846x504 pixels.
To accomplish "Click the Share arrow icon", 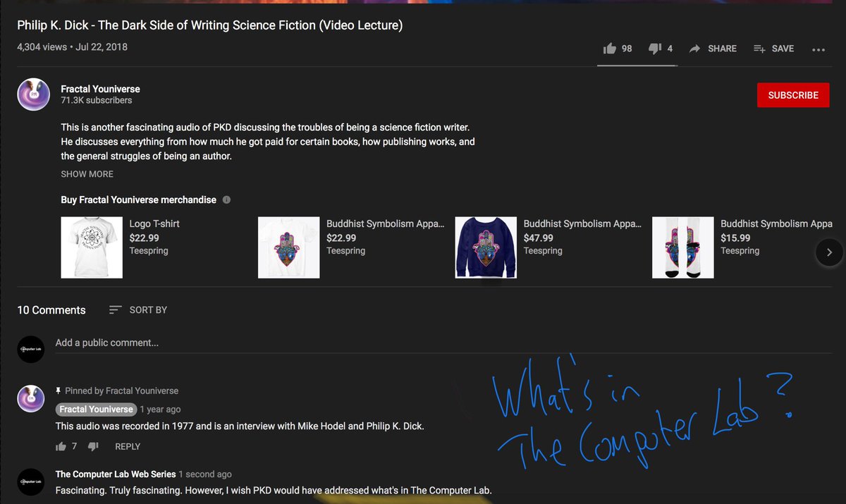I will [694, 49].
